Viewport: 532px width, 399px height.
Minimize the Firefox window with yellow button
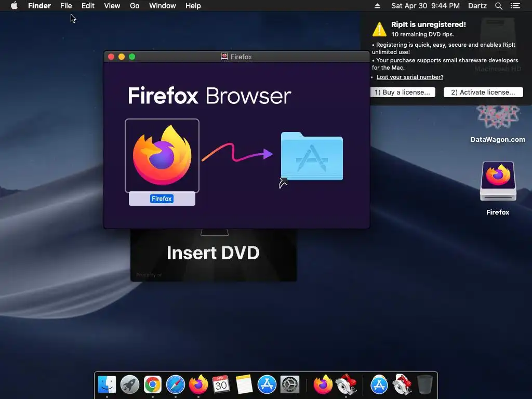point(122,57)
